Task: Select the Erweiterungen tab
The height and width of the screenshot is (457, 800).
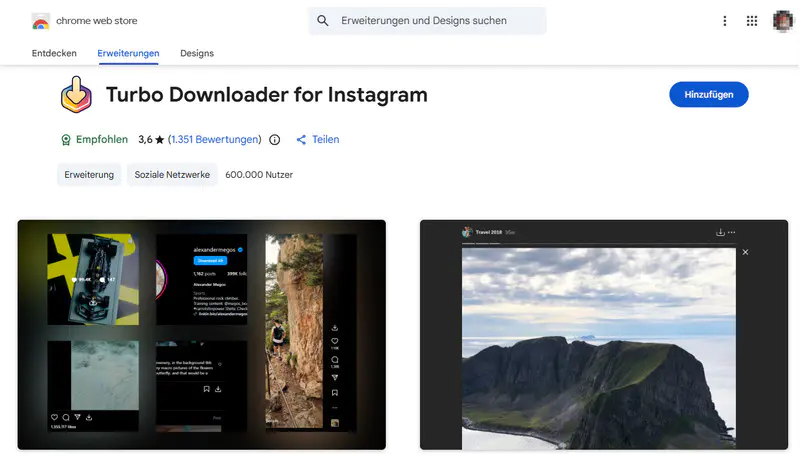Action: coord(128,54)
